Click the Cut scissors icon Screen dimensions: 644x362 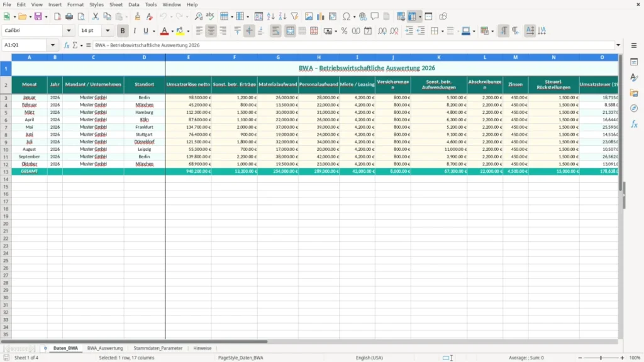(96, 16)
